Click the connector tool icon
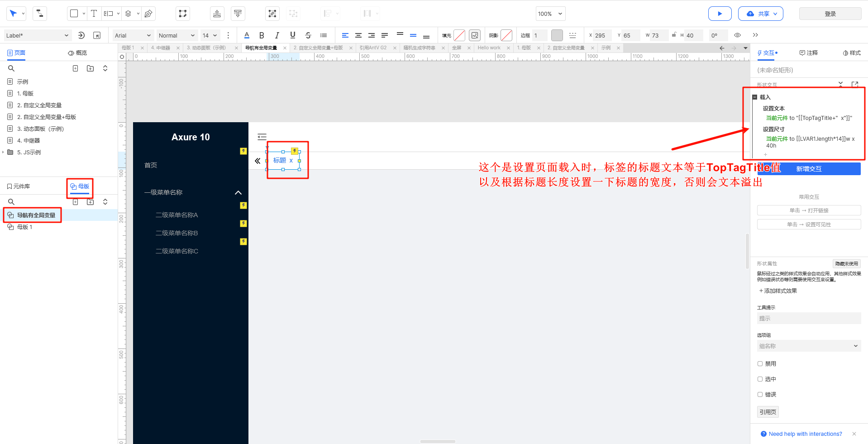868x444 pixels. point(40,14)
